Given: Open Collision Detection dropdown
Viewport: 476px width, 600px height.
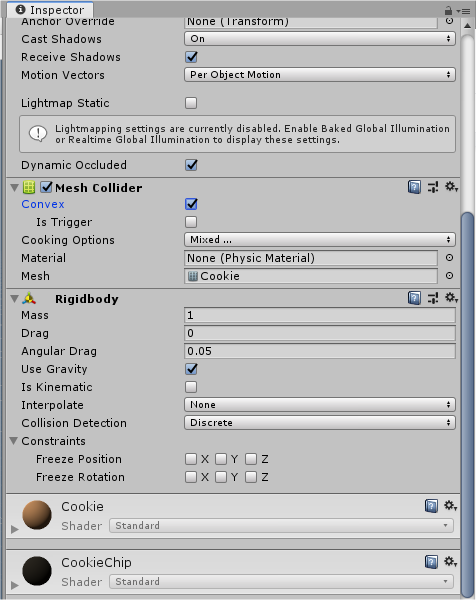Looking at the screenshot, I should (320, 422).
